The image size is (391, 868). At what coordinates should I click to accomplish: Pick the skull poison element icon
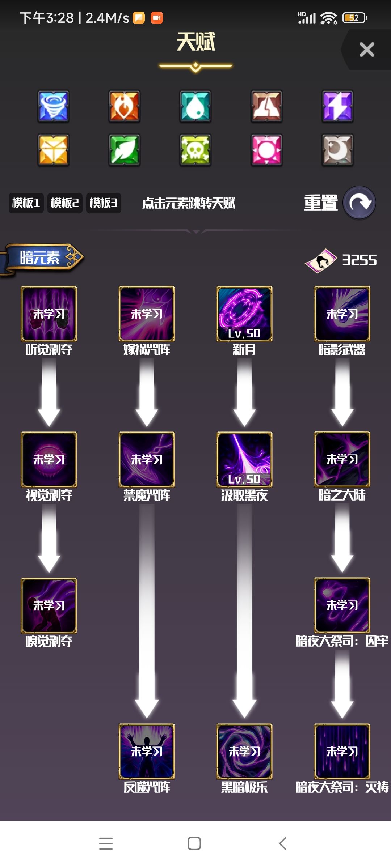pyautogui.click(x=195, y=150)
